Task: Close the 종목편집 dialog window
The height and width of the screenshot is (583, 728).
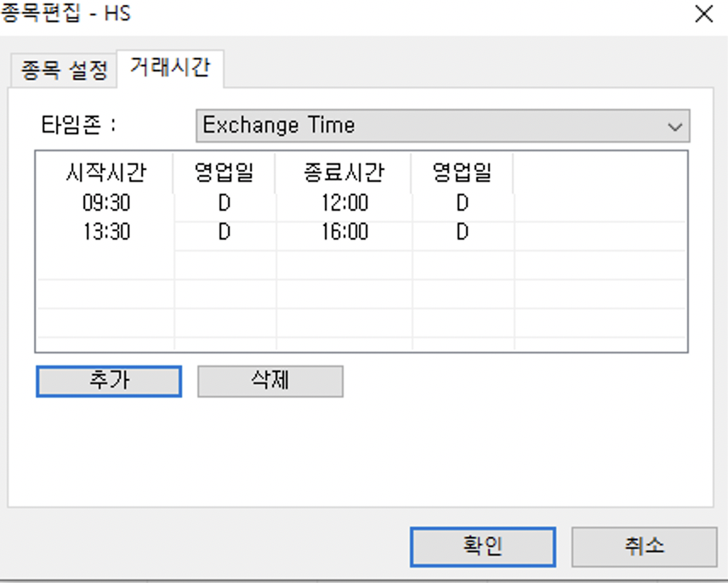Action: tap(703, 14)
